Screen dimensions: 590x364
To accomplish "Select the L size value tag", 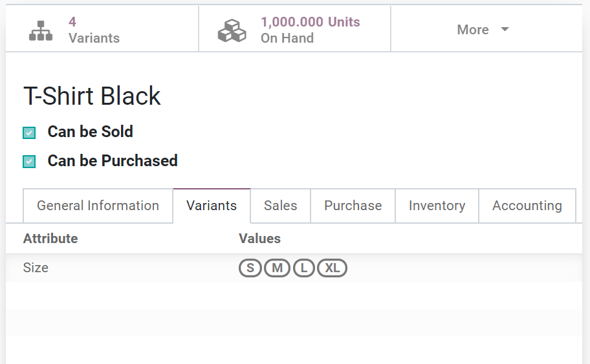I will point(303,268).
